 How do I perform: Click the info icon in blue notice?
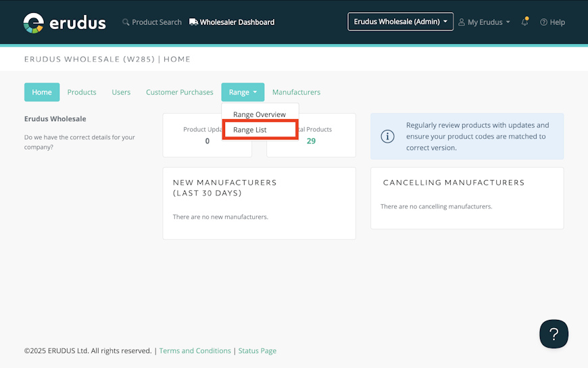[x=387, y=137]
